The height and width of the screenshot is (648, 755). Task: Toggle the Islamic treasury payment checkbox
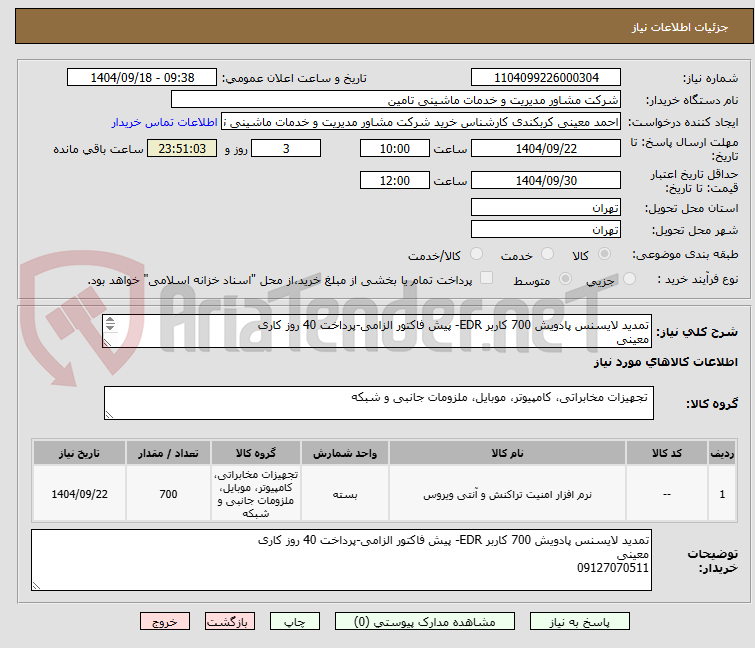click(x=486, y=279)
